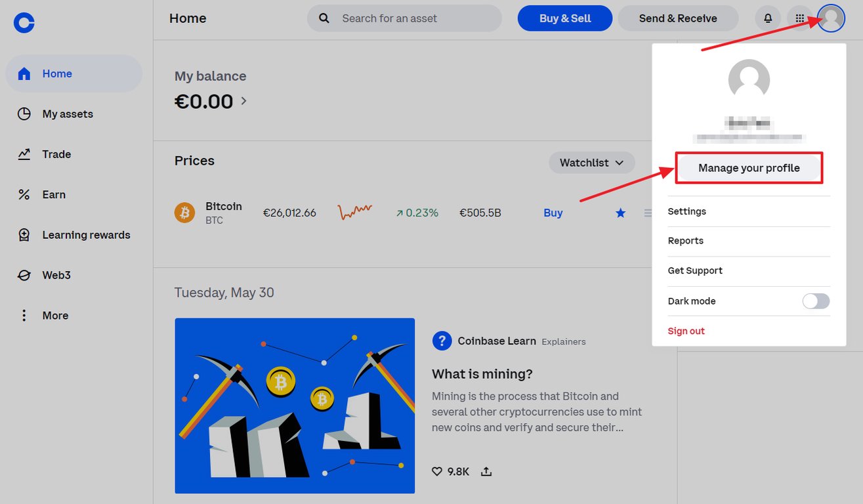This screenshot has width=863, height=504.
Task: Click the Buy & Sell button
Action: pyautogui.click(x=564, y=18)
